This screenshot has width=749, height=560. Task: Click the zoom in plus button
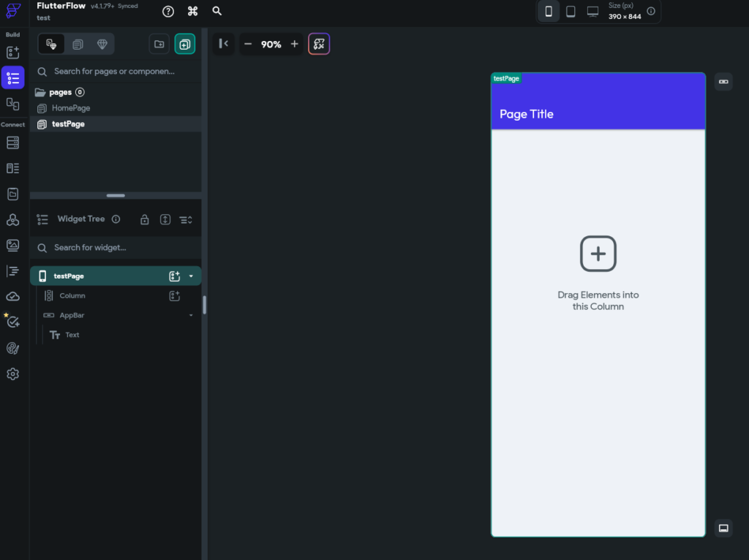tap(294, 44)
